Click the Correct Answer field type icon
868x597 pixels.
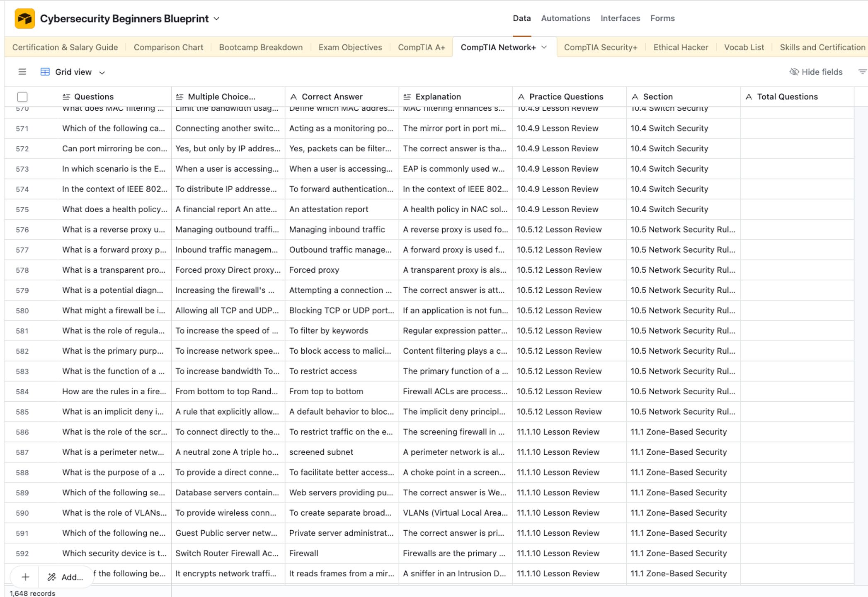coord(293,97)
